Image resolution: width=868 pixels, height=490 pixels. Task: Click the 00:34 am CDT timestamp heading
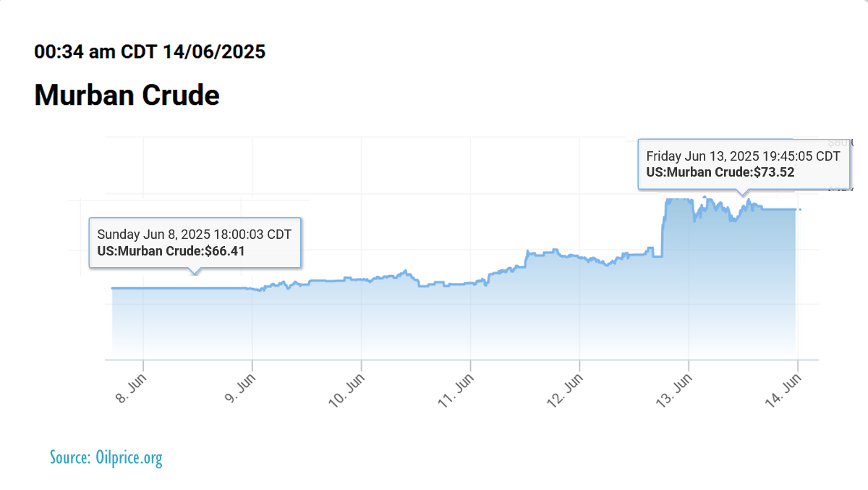pyautogui.click(x=150, y=51)
